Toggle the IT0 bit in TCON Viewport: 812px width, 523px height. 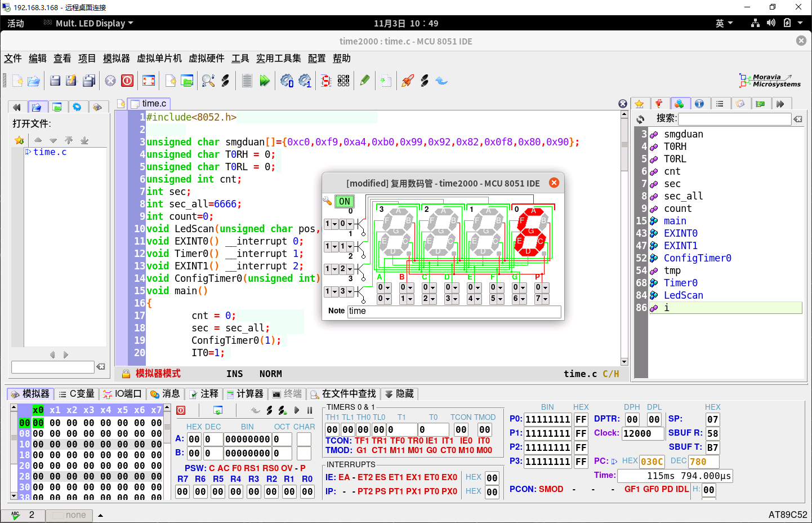coord(484,441)
